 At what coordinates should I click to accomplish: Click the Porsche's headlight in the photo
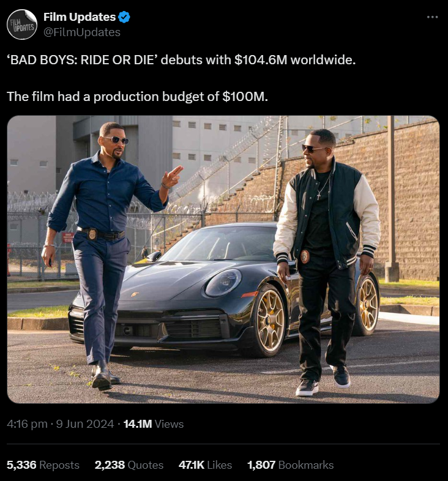(222, 283)
